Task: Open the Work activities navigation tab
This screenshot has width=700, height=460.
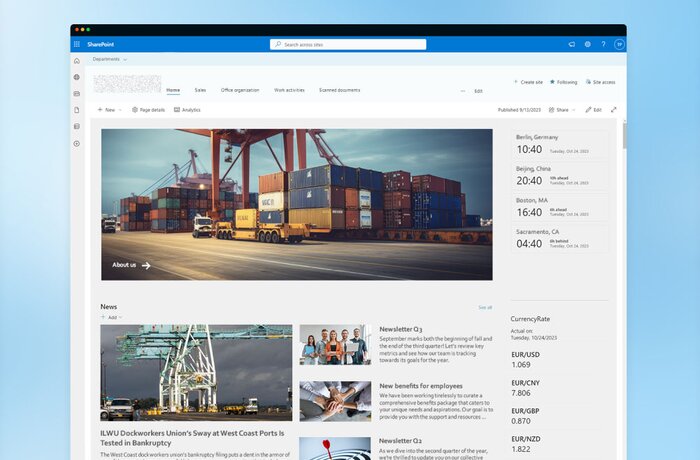Action: click(289, 90)
